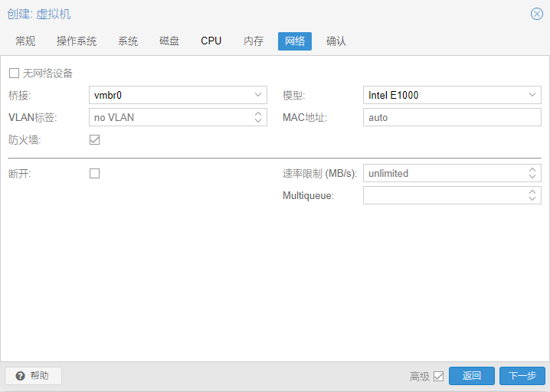
Task: Toggle the 高级 advanced checkbox
Action: point(438,376)
